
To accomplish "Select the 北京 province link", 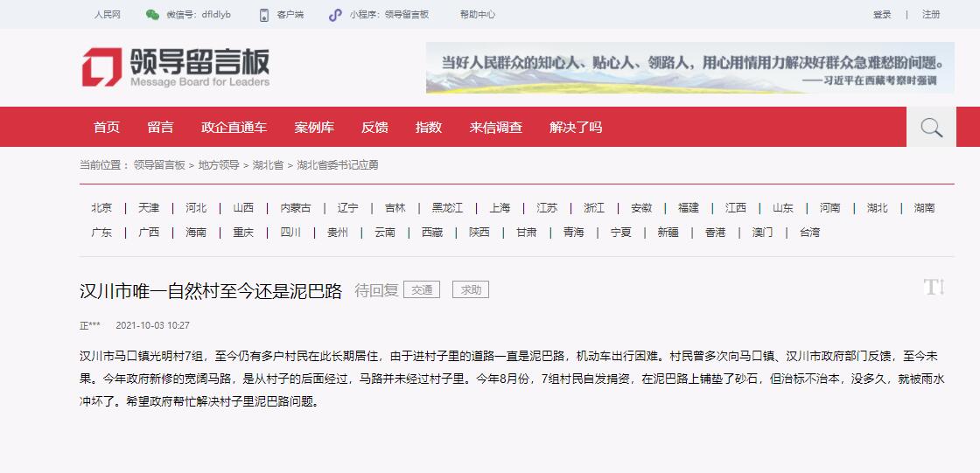I will point(101,208).
